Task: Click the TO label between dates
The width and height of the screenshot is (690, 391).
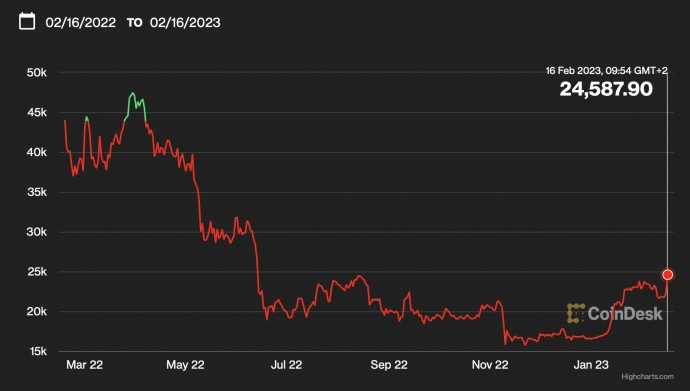Action: 135,23
